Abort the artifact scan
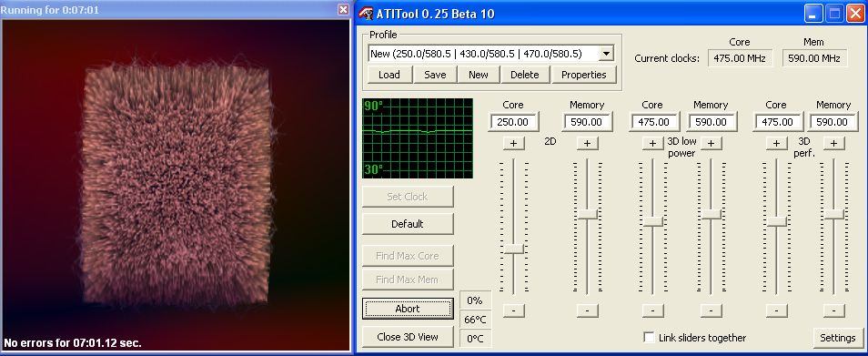 click(x=408, y=309)
